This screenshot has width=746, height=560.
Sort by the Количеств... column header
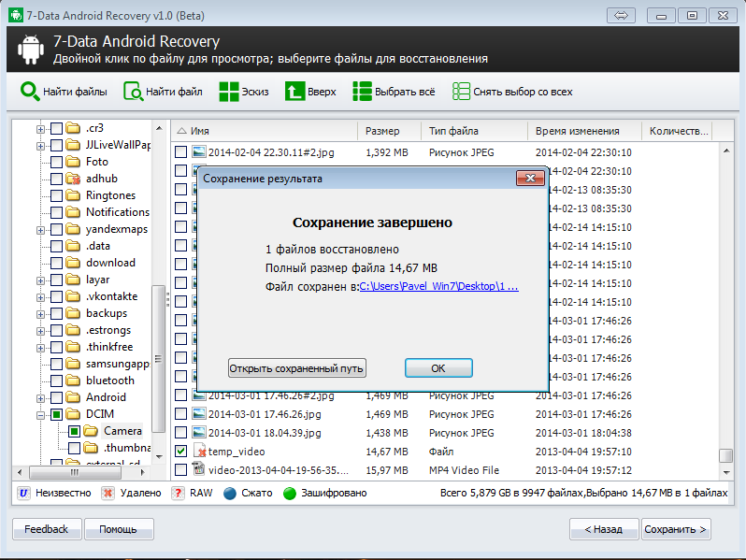(x=679, y=131)
